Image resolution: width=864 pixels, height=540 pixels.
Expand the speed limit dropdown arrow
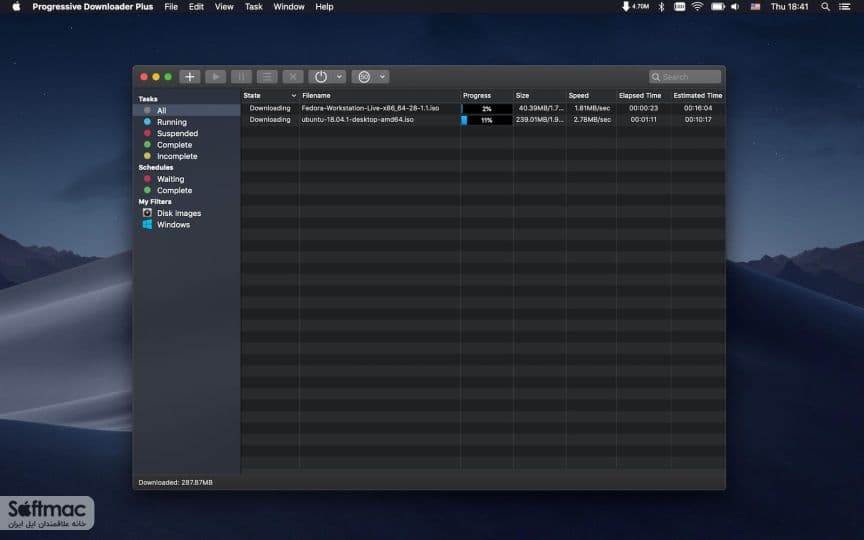tap(382, 77)
